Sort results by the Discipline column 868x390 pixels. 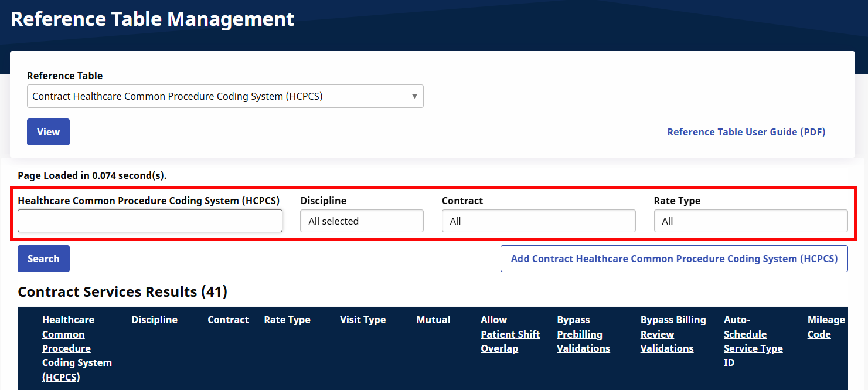click(x=154, y=320)
